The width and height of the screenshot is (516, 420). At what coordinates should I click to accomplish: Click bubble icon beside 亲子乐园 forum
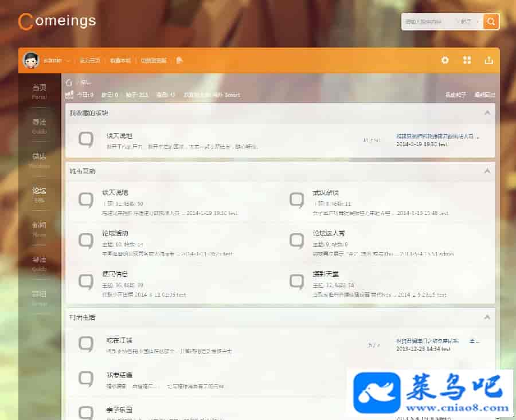pos(86,413)
